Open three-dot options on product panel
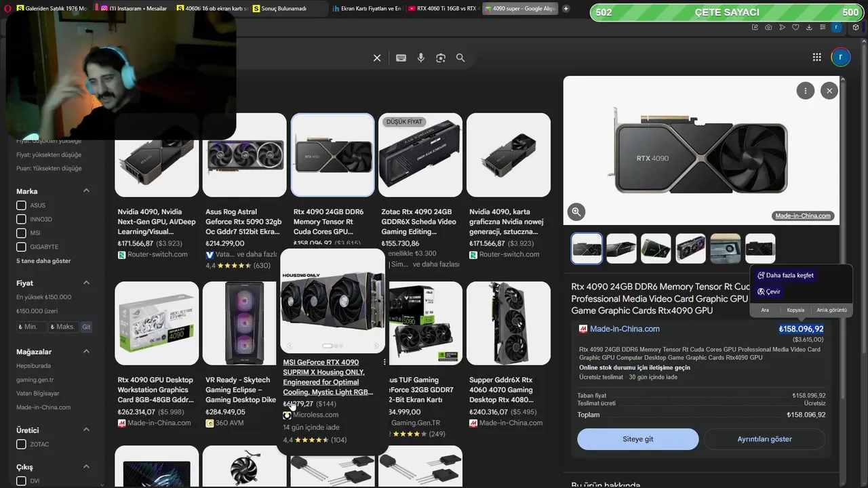The width and height of the screenshot is (868, 488). pos(806,91)
